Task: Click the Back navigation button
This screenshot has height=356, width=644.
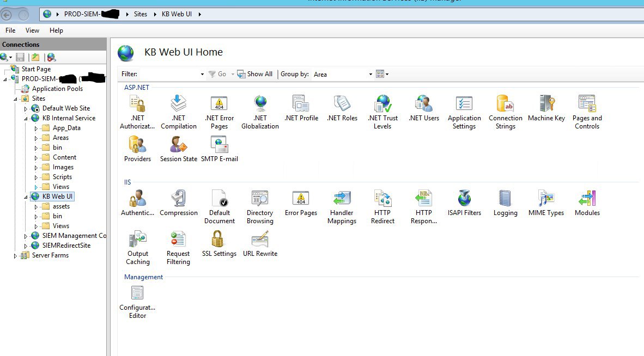Action: [x=6, y=15]
